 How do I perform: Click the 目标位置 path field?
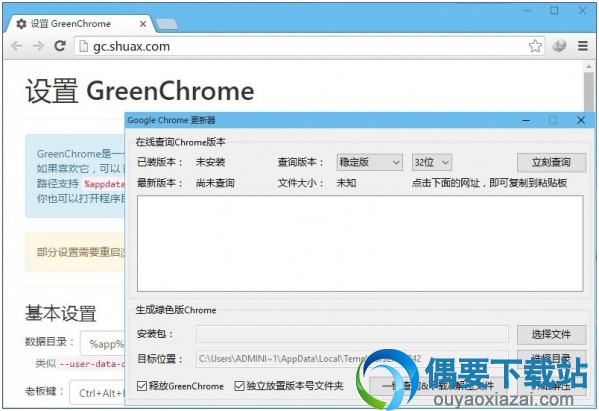pos(352,359)
